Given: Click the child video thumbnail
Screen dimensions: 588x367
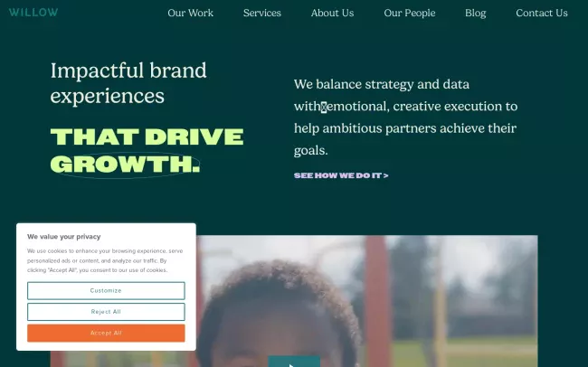Looking at the screenshot, I should click(x=367, y=300).
